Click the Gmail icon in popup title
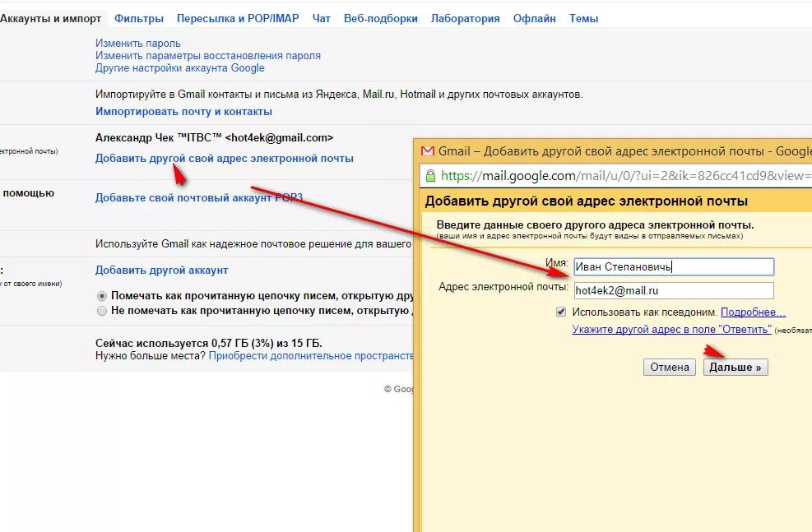Screen dimensions: 812x532 pyautogui.click(x=427, y=151)
